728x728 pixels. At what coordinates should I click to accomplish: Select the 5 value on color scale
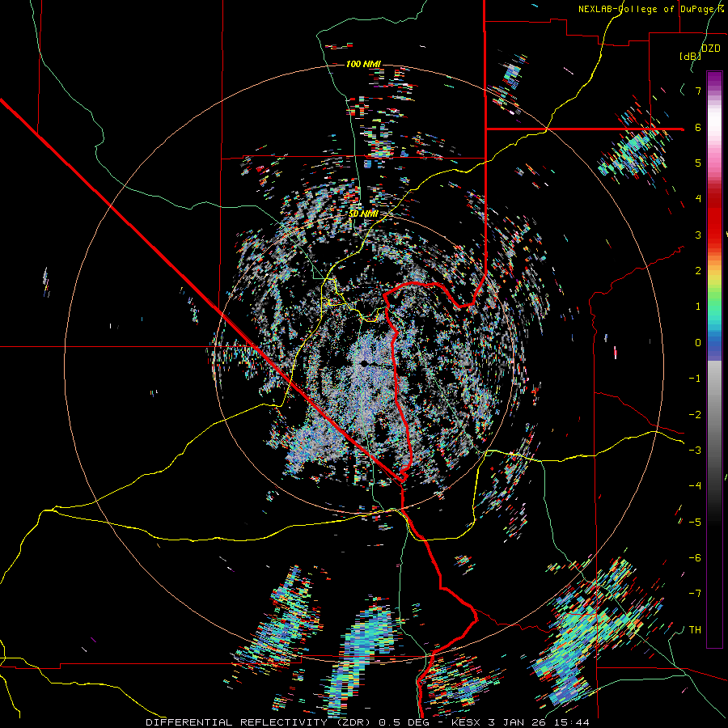698,163
